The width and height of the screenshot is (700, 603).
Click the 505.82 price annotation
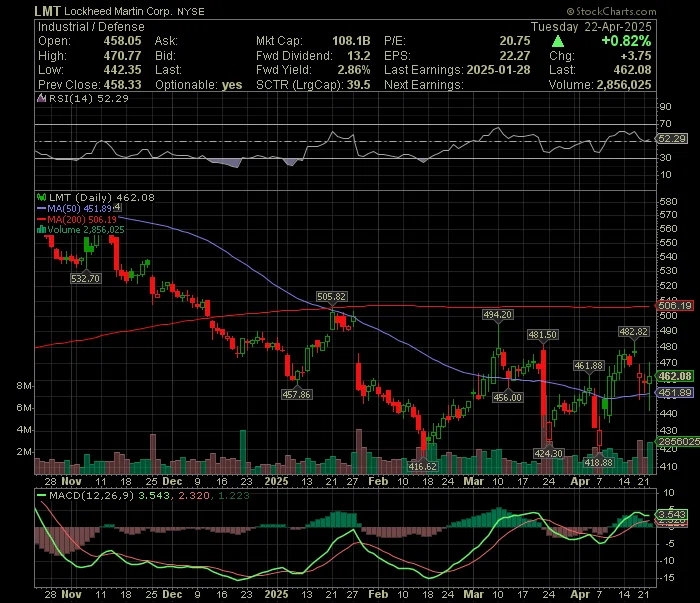point(331,297)
